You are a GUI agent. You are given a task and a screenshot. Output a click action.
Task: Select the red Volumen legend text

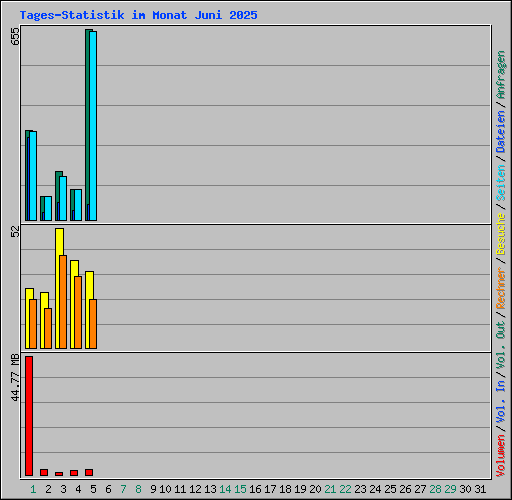(x=500, y=456)
